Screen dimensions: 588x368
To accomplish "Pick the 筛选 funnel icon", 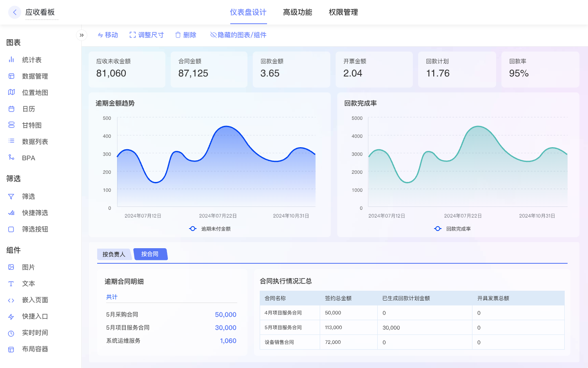I will coord(11,197).
